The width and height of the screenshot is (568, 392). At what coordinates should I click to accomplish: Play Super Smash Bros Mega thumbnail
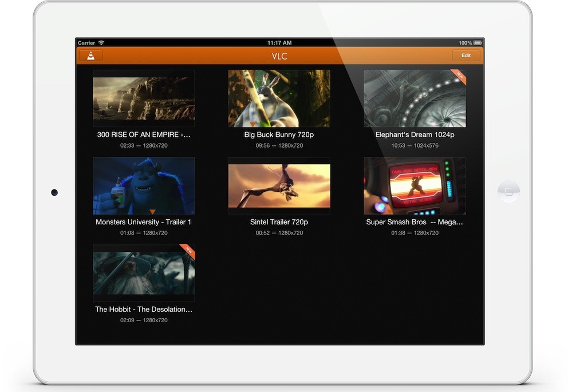click(415, 185)
